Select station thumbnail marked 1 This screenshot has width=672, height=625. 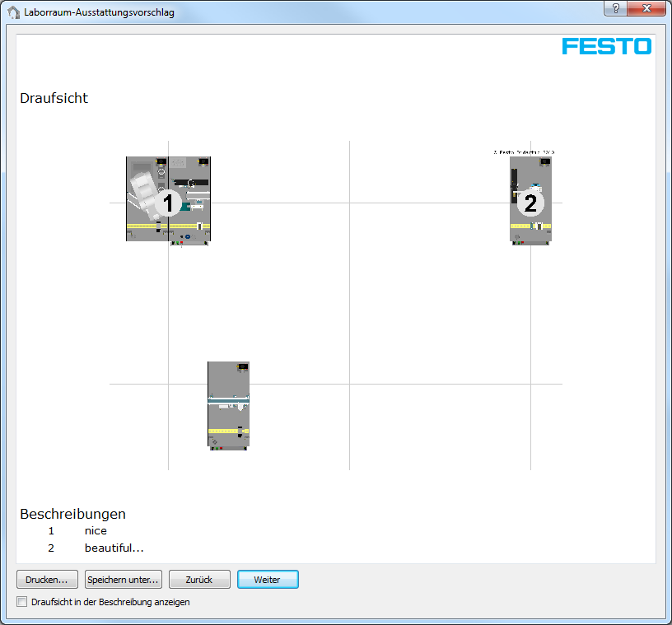168,201
